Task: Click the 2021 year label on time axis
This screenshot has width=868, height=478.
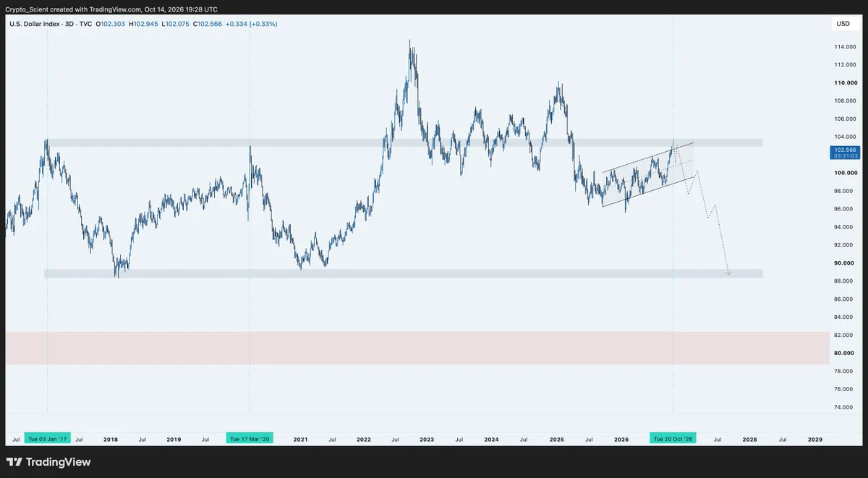Action: click(x=300, y=439)
